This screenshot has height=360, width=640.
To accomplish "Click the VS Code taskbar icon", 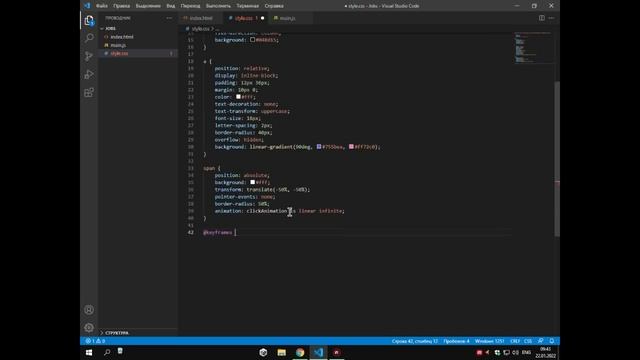I will click(318, 352).
